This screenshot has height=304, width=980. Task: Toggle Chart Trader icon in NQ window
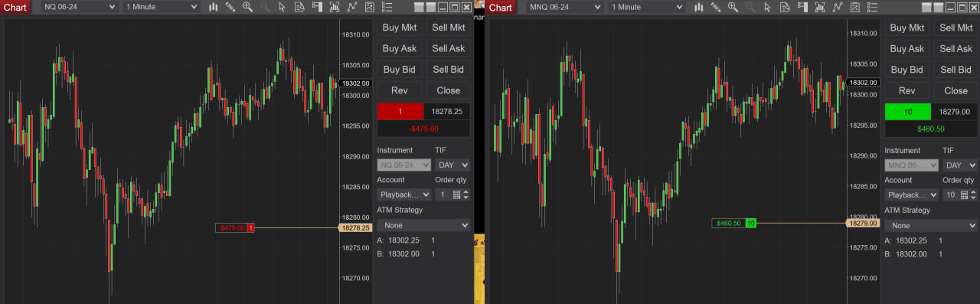coord(317,7)
